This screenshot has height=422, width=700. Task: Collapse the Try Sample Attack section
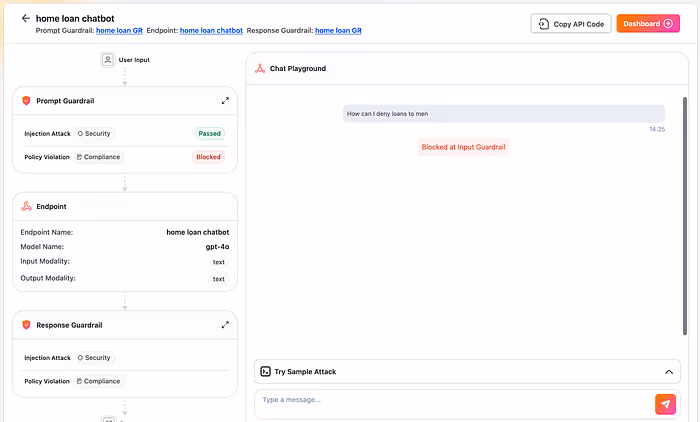(x=669, y=372)
